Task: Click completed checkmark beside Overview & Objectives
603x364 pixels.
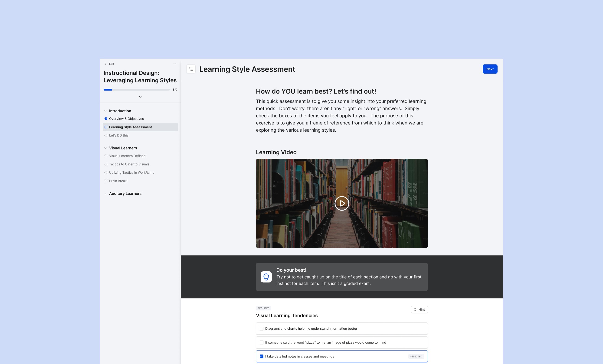Action: 106,119
